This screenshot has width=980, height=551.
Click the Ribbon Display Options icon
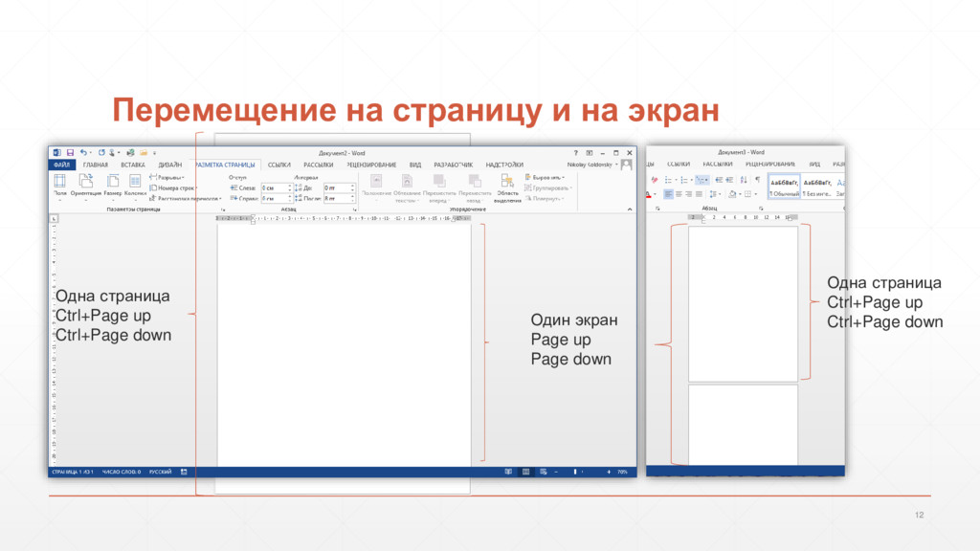[589, 153]
